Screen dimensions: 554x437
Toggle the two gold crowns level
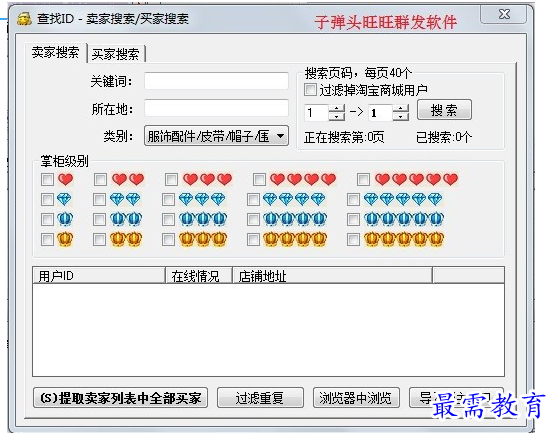(x=99, y=240)
